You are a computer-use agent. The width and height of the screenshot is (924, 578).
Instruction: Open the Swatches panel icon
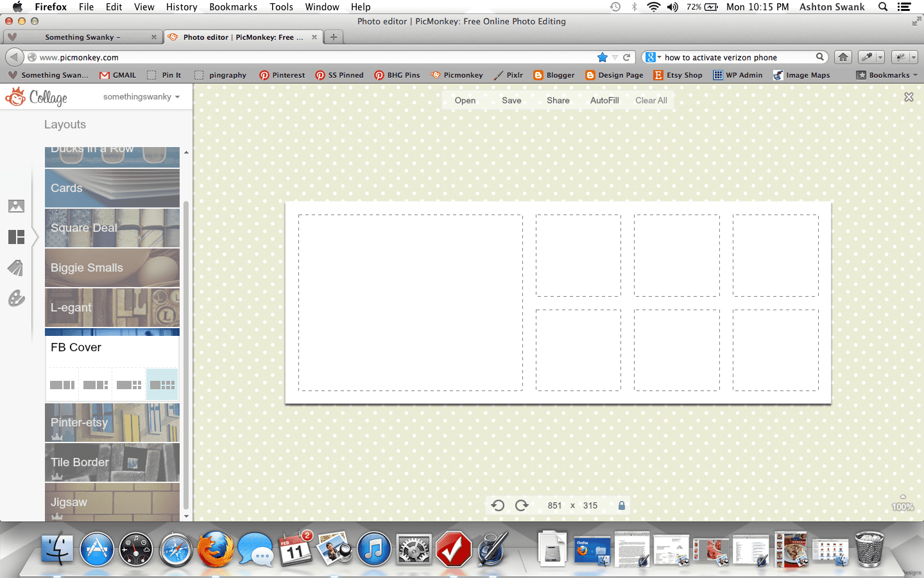pos(16,268)
